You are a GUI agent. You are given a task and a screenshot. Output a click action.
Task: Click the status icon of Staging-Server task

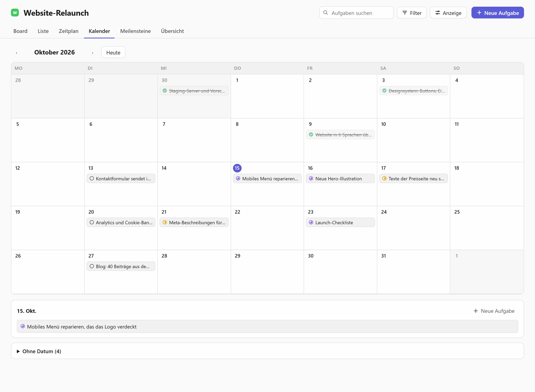pos(165,91)
